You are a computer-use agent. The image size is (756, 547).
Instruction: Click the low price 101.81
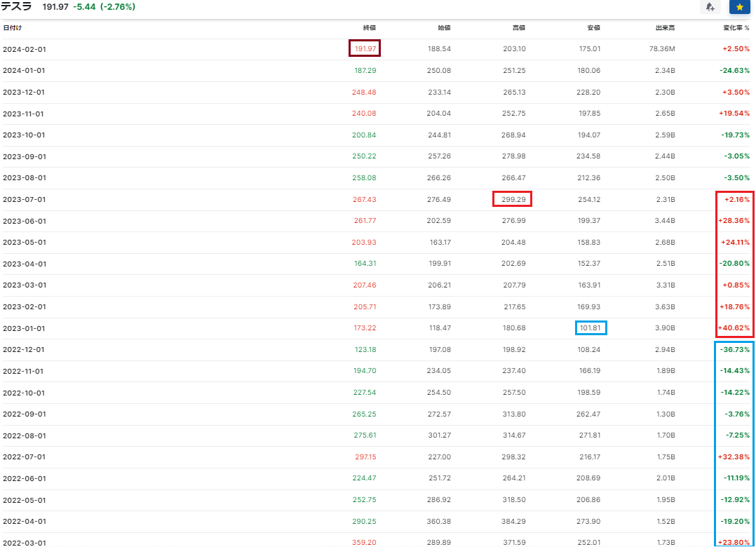coord(590,328)
